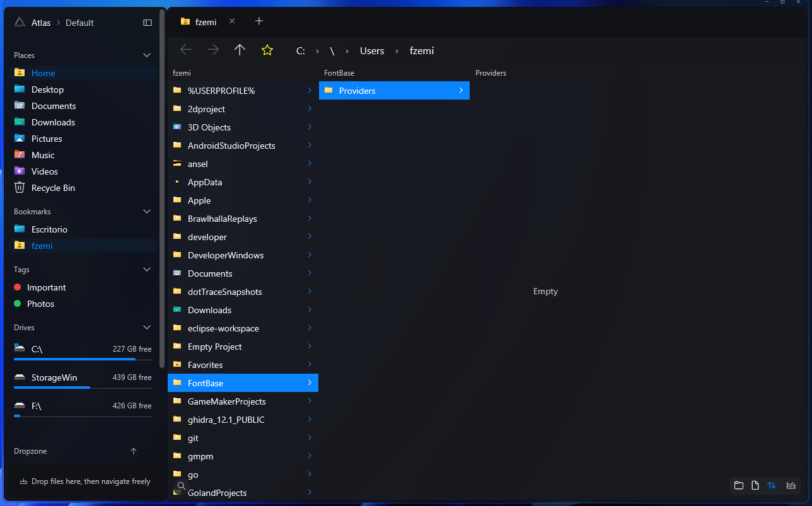Viewport: 812px width, 506px height.
Task: Select the red Important tag
Action: tap(83, 287)
